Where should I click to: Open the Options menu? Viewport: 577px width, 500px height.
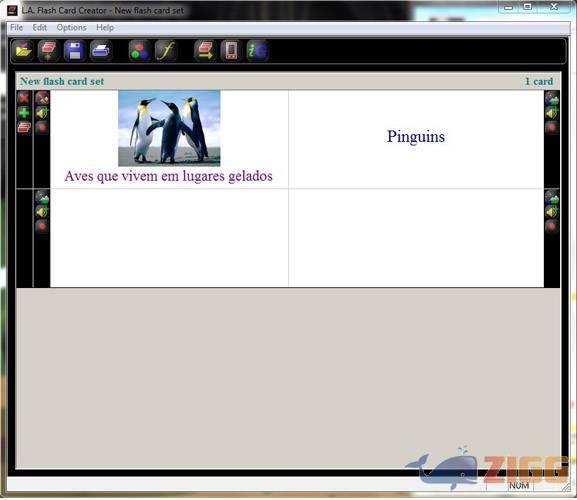pos(71,28)
